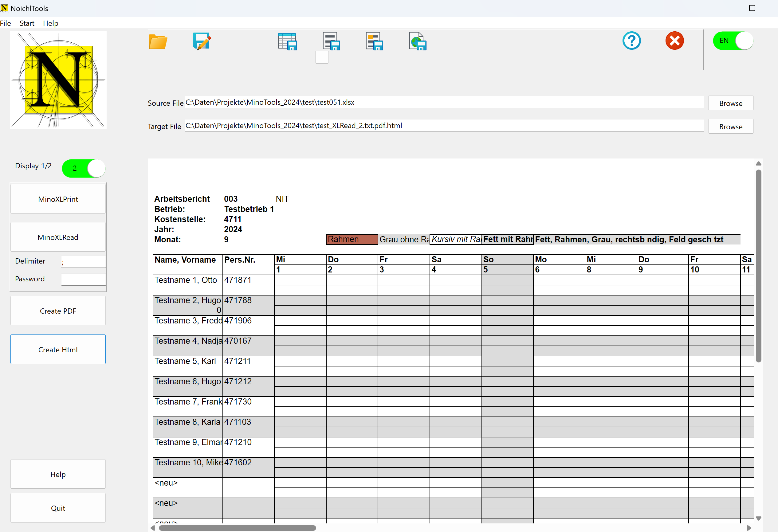The image size is (778, 532).
Task: Focus the Source File path field
Action: click(444, 102)
